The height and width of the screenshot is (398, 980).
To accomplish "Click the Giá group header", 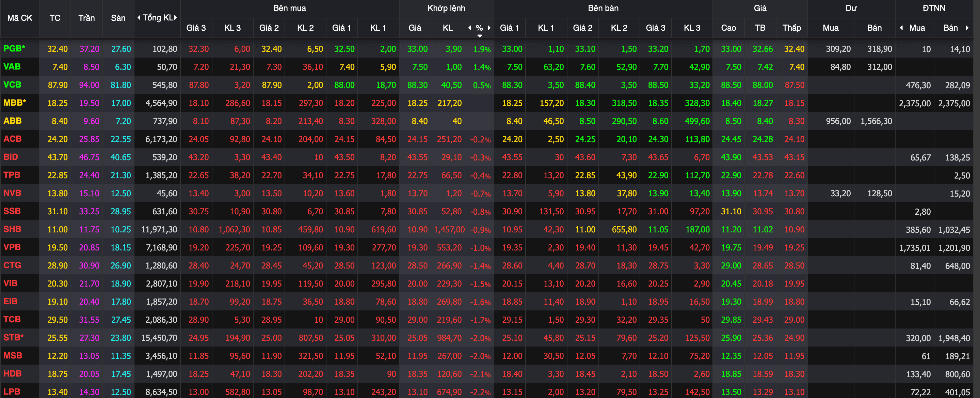I will 760,8.
